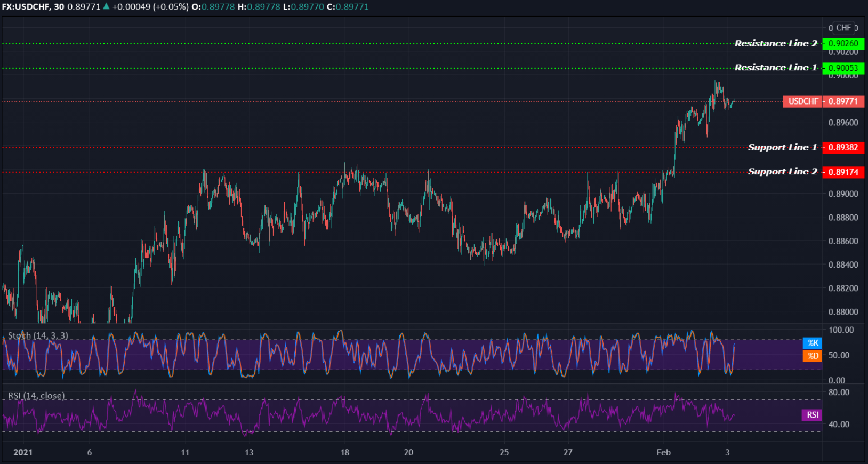Image resolution: width=868 pixels, height=464 pixels.
Task: Click the CHF currency label on price axis
Action: point(843,28)
